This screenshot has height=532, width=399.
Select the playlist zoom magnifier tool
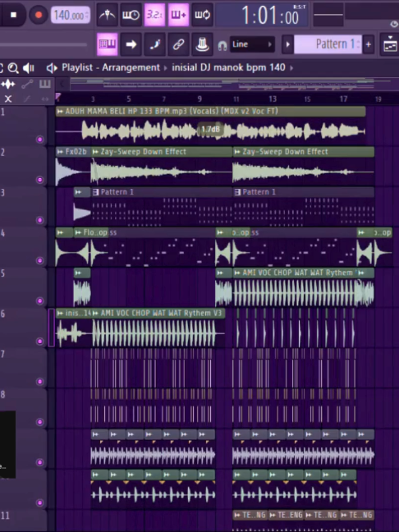13,68
